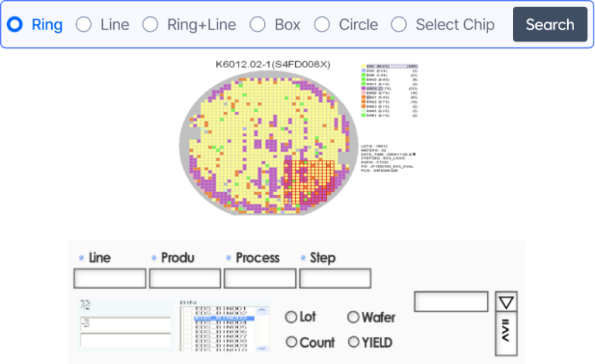Choose the YIELD radio button
This screenshot has height=364, width=595.
[x=353, y=342]
